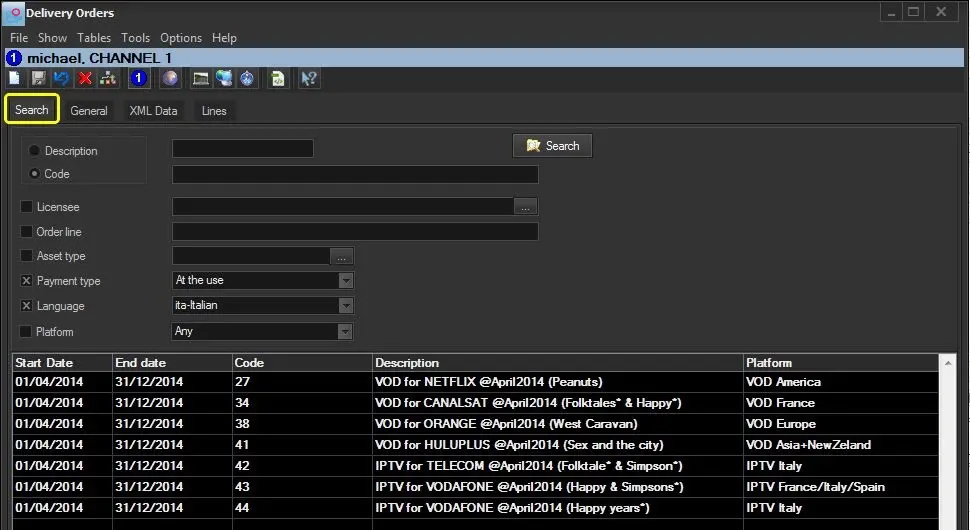Expand the Language ita-Italian dropdown

click(x=345, y=306)
